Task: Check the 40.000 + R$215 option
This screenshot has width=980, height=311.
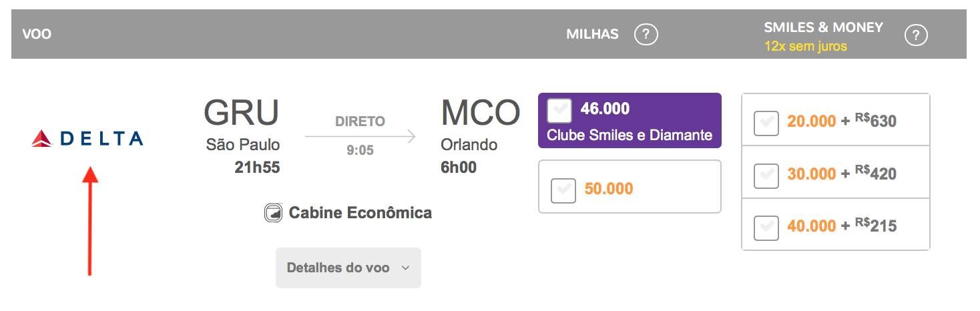Action: (x=766, y=228)
